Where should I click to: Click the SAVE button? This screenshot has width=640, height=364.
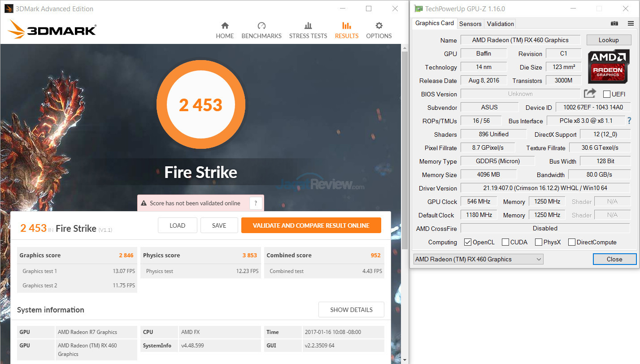[219, 225]
